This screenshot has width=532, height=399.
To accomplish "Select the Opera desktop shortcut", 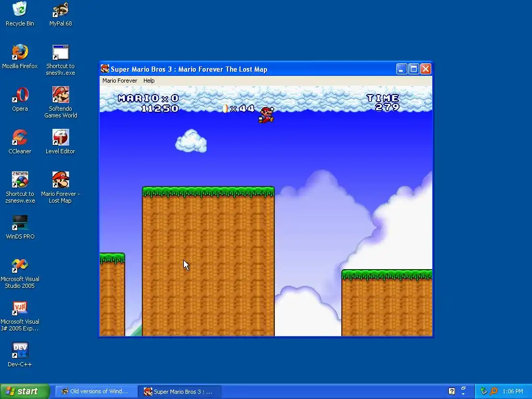I will [x=20, y=99].
